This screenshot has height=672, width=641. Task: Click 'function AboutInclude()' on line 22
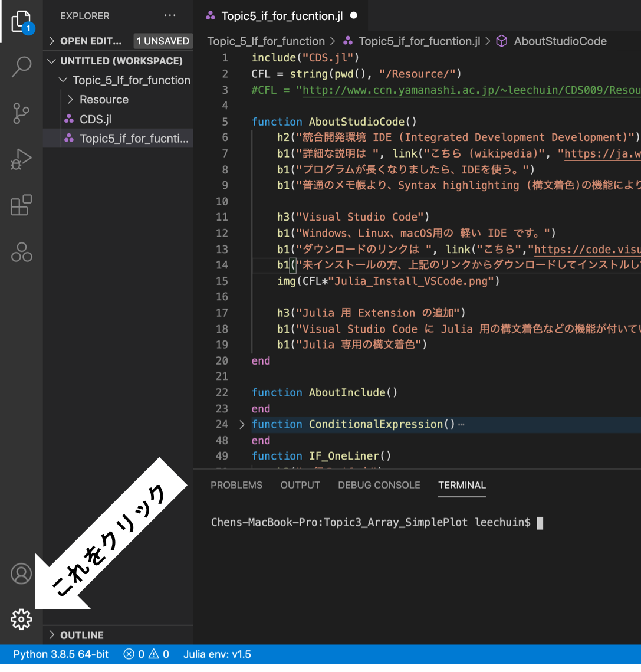(324, 392)
